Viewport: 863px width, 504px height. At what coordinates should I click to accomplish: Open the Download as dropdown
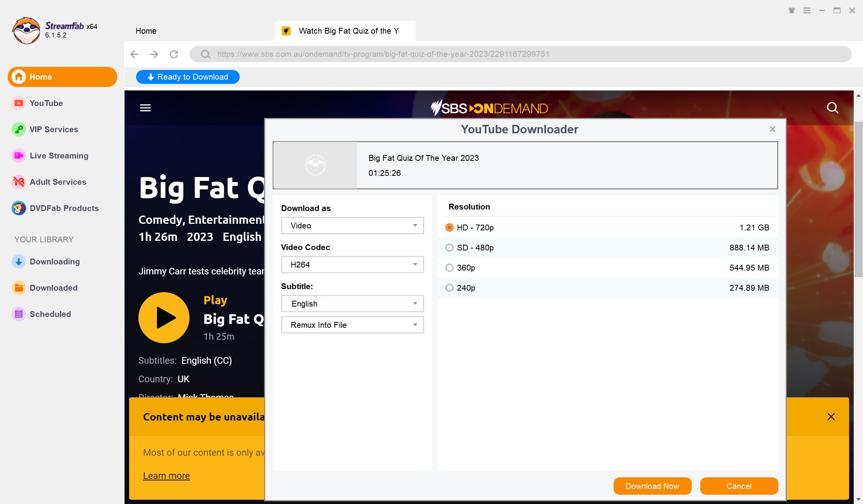tap(353, 226)
